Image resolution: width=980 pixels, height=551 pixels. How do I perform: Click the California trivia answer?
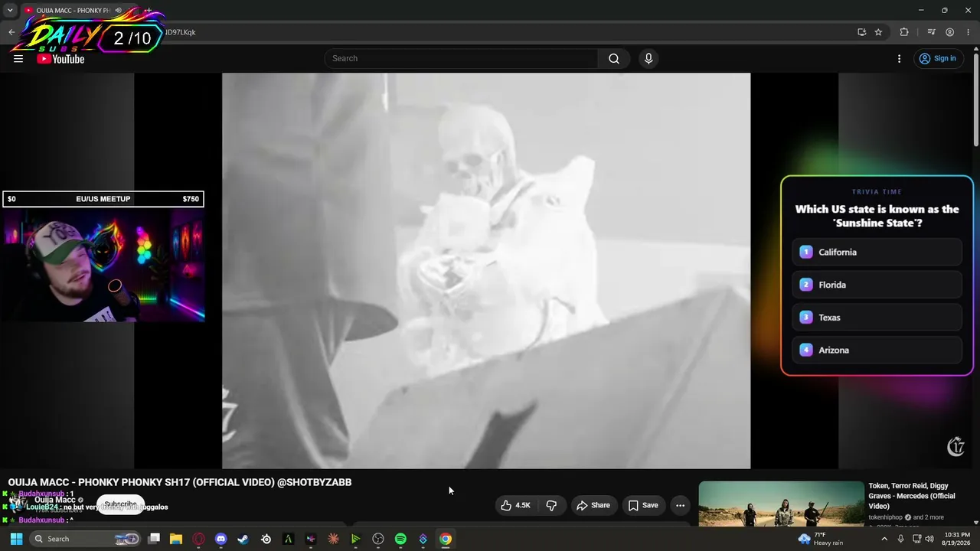click(877, 252)
